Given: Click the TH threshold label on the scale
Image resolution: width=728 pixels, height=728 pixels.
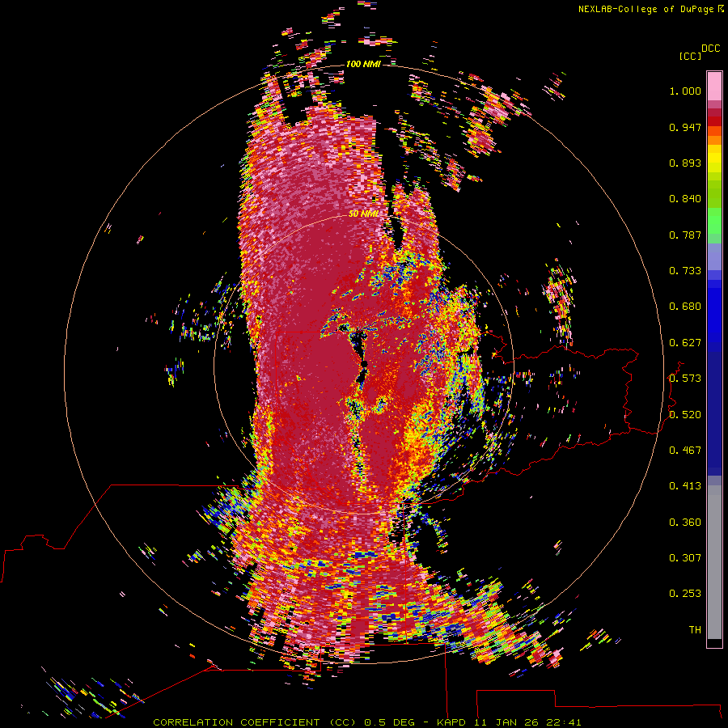Looking at the screenshot, I should coord(695,630).
